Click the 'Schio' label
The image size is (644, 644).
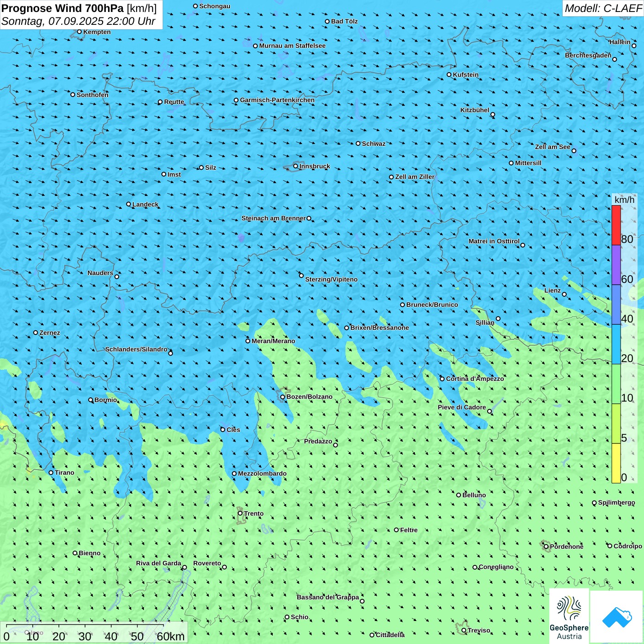point(299,617)
